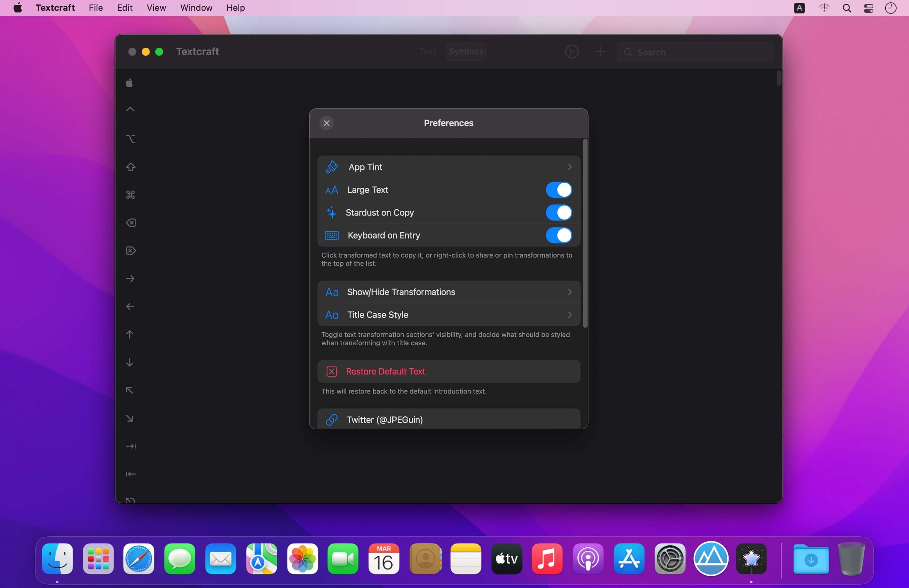Open System Preferences from the Dock
Screen dimensions: 909x588
click(670, 559)
